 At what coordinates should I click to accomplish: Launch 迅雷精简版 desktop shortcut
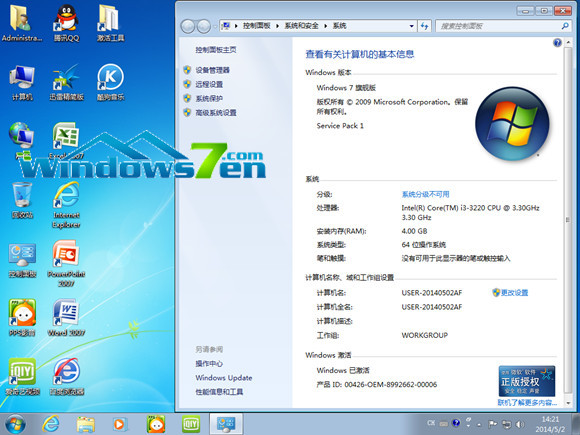coord(66,83)
